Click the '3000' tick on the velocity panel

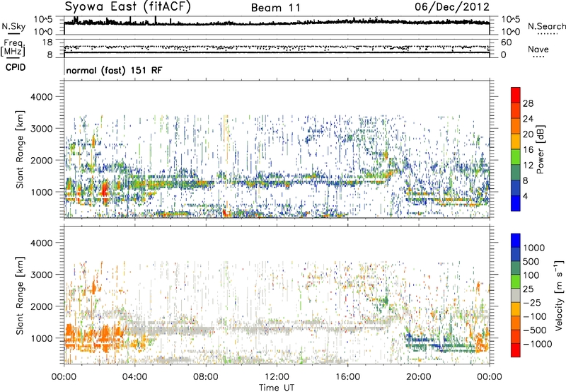coord(42,275)
